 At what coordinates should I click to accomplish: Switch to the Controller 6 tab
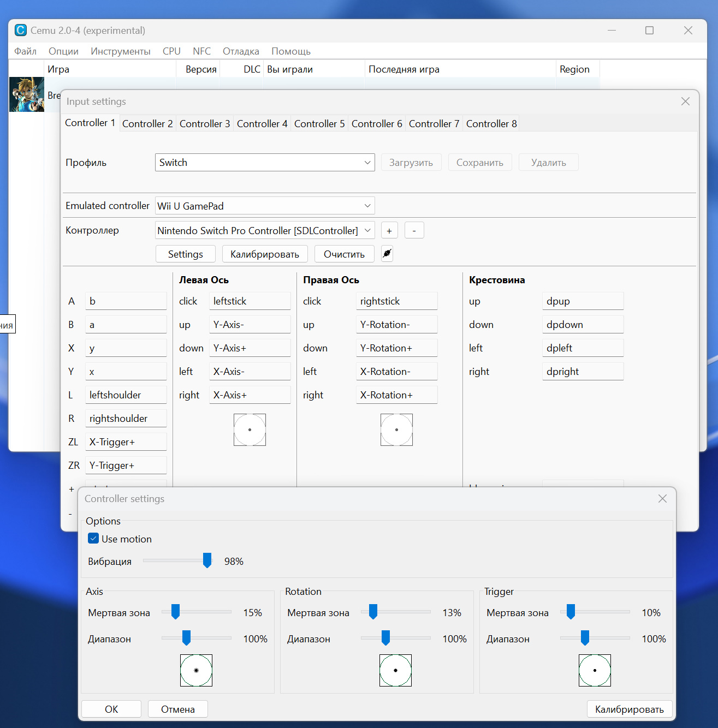click(377, 124)
